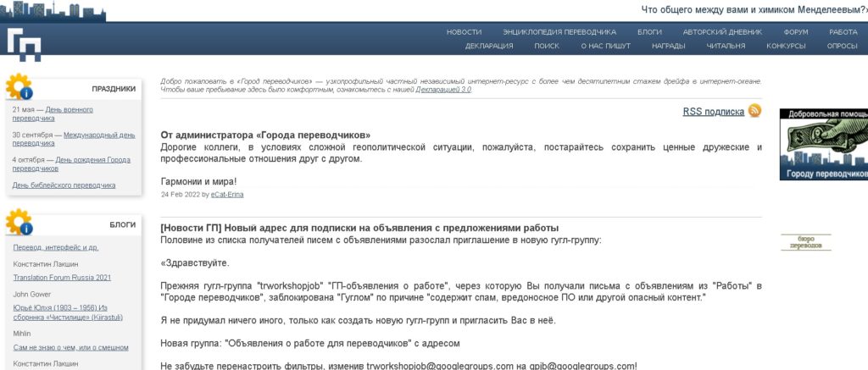Select Конкурсы in the navigation bar
Image resolution: width=868 pixels, height=370 pixels.
tap(786, 46)
